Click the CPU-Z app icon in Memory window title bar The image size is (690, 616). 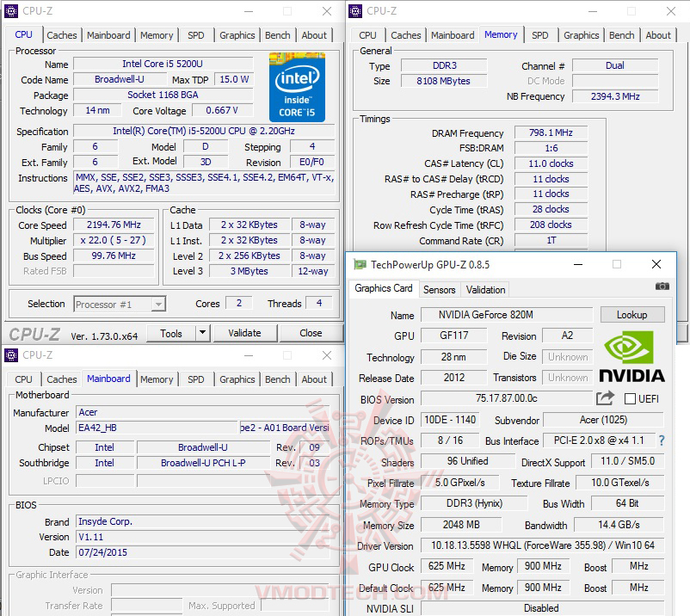(x=355, y=11)
